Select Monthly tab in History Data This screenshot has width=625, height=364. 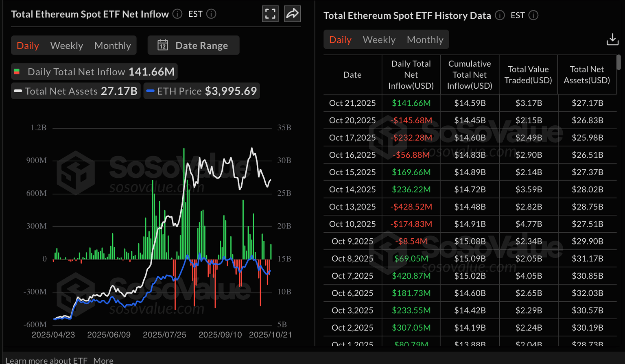pyautogui.click(x=425, y=40)
